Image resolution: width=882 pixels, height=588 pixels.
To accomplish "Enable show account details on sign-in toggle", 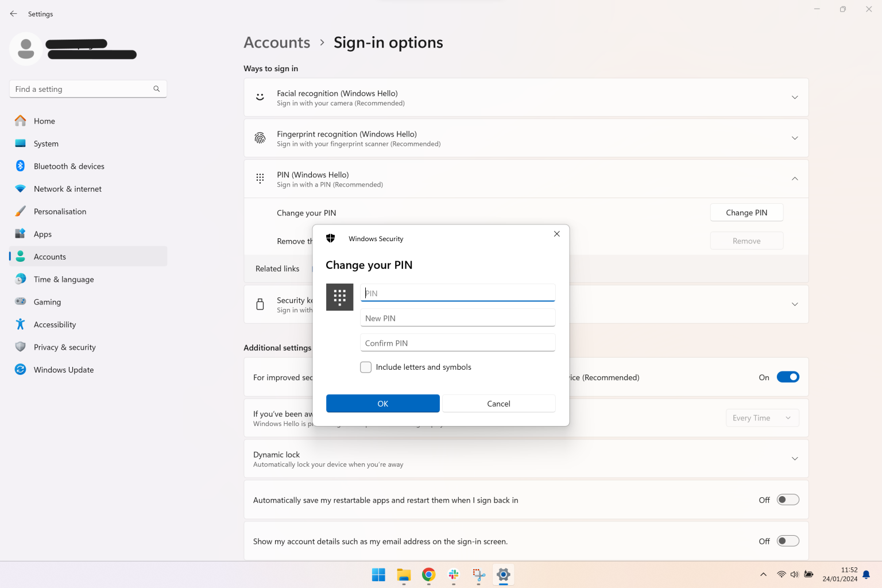I will (x=788, y=541).
